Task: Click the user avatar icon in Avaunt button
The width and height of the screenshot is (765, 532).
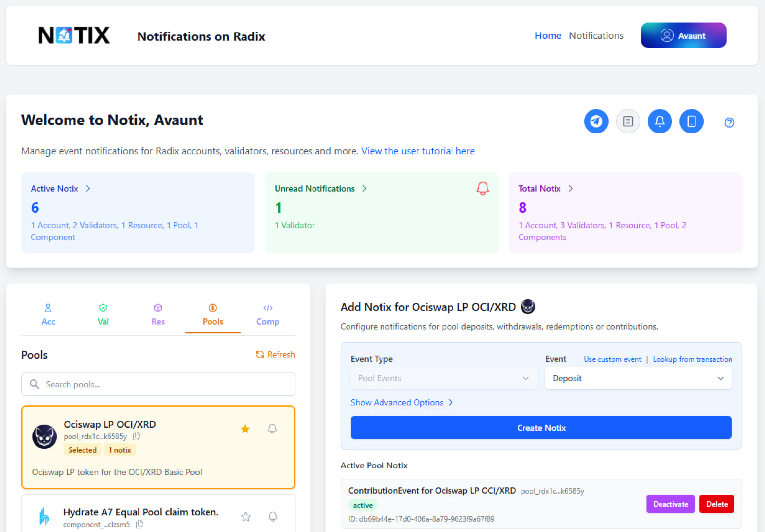Action: tap(667, 35)
